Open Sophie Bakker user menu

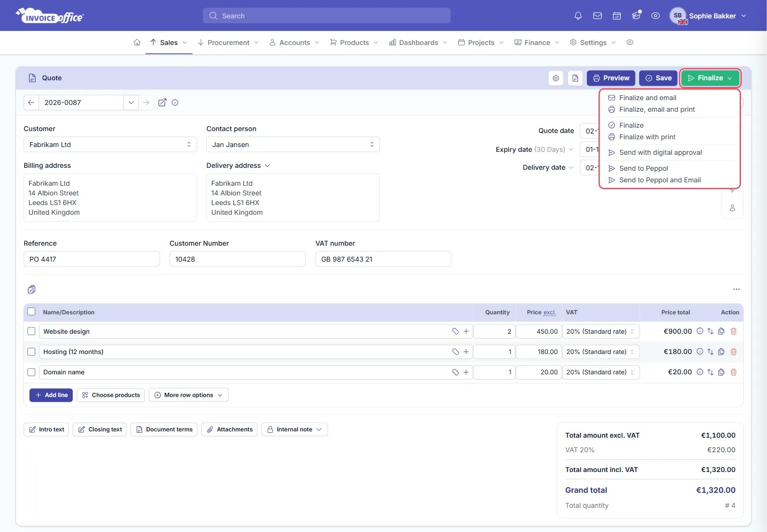(708, 16)
